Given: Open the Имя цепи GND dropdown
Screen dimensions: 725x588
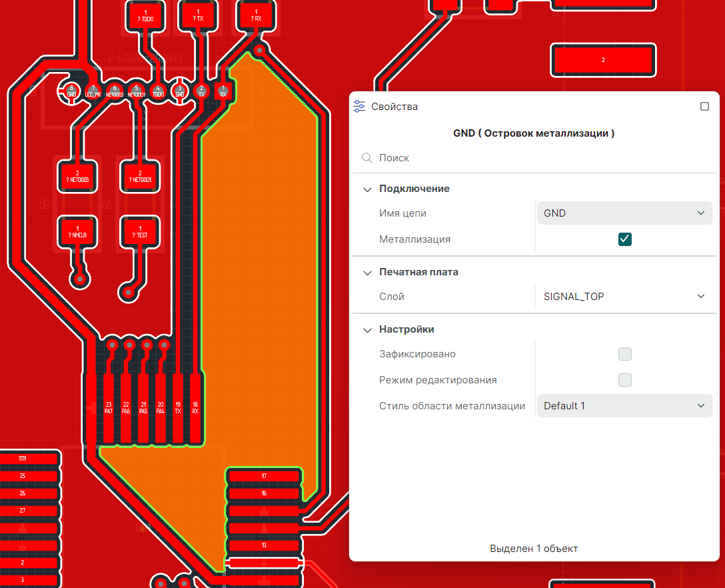Looking at the screenshot, I should point(624,213).
